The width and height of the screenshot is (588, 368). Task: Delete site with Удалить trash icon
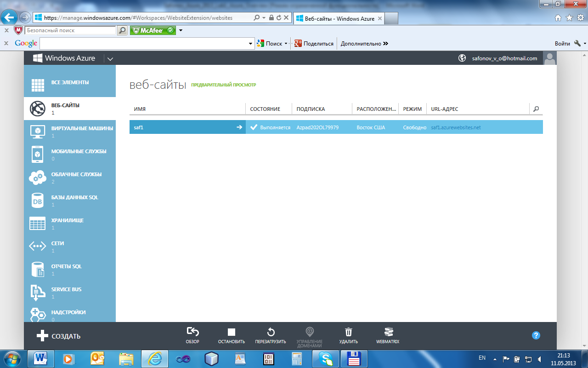[349, 332]
